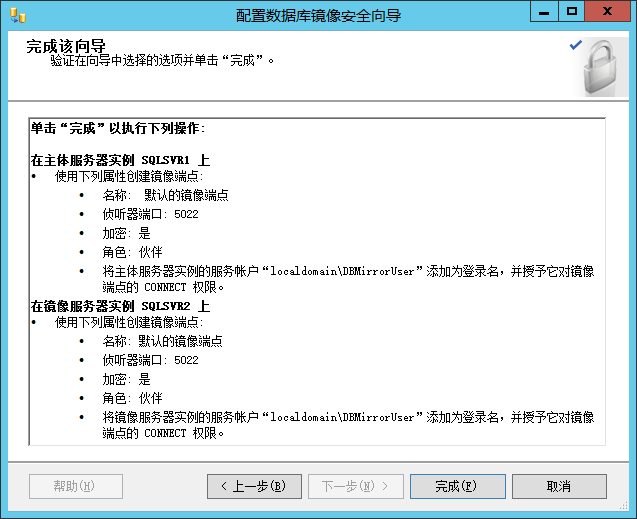Select the 在主体服务器实例 SQLSVR1 上 heading
Screen dimensions: 637x519
(x=119, y=160)
